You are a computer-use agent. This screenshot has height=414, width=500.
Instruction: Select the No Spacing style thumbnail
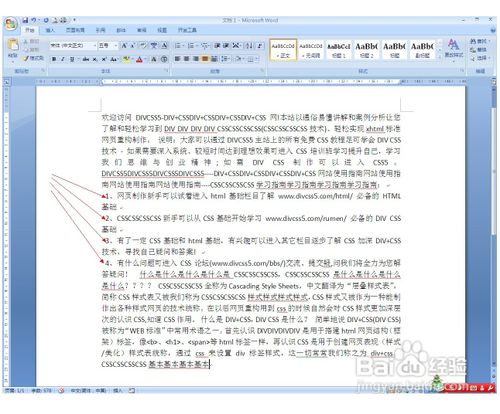[x=311, y=50]
